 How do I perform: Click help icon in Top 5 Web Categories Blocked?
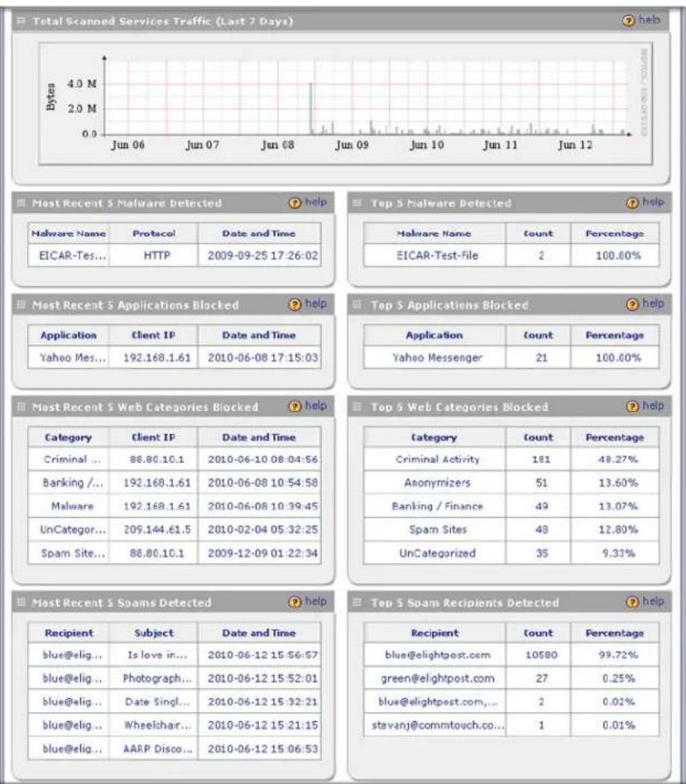[x=632, y=407]
